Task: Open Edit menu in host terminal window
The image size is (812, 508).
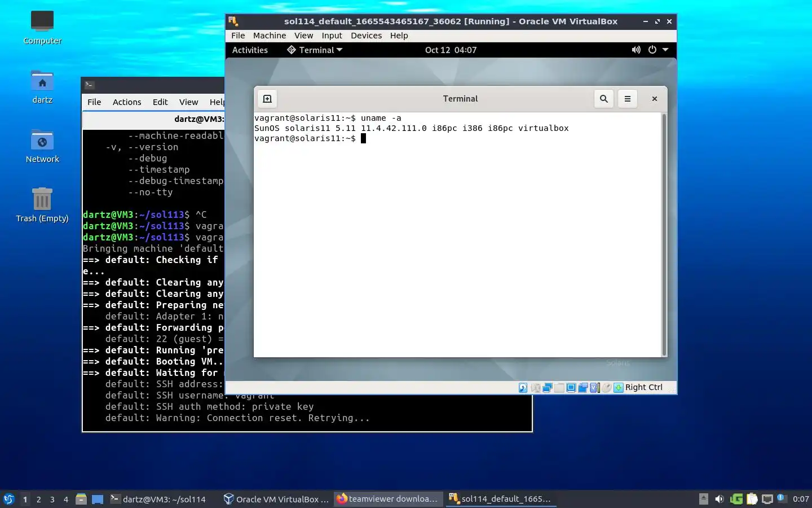Action: [x=160, y=102]
